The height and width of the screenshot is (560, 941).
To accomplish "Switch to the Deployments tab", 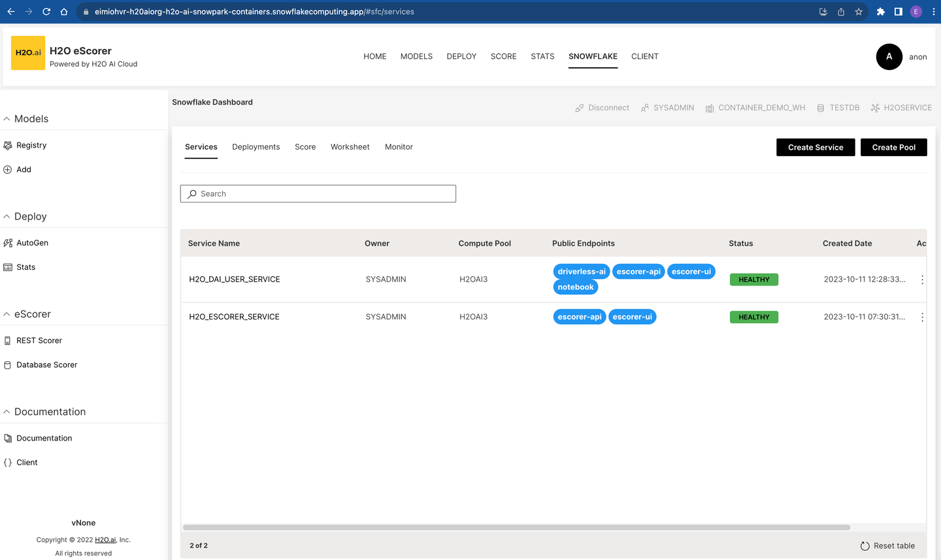I will click(256, 147).
